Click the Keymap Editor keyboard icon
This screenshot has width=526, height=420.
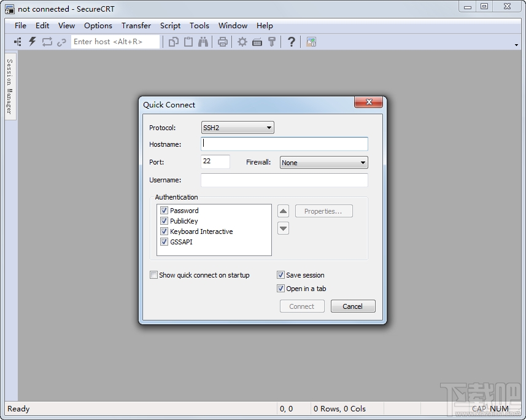click(257, 42)
